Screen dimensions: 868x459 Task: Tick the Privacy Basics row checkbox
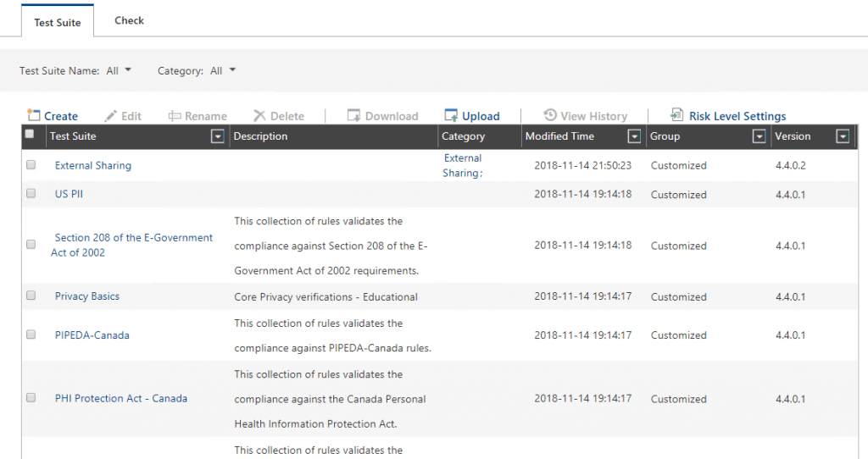[31, 296]
